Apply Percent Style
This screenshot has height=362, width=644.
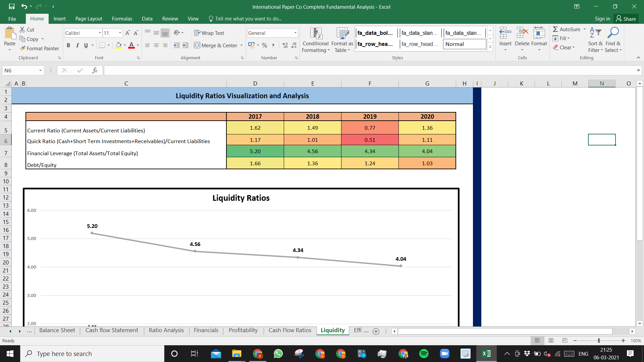[265, 45]
